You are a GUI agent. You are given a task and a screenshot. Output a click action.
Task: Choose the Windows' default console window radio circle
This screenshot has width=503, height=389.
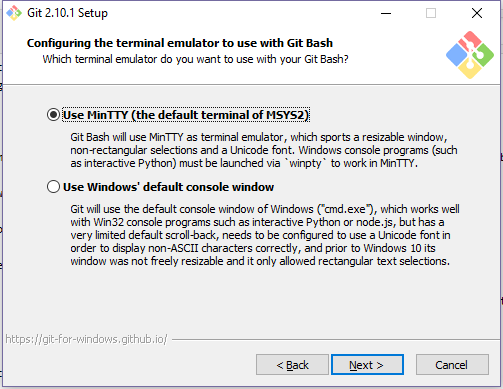tap(53, 187)
